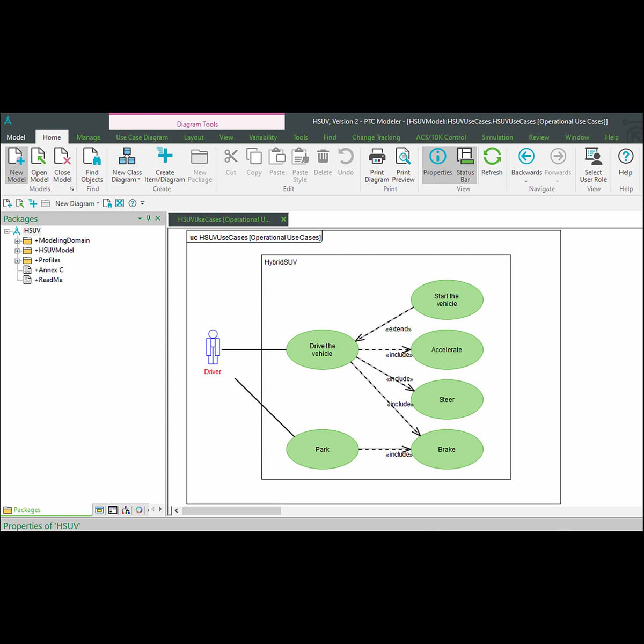The height and width of the screenshot is (644, 644).
Task: Switch to the Use Case Diagram tab
Action: tap(142, 137)
